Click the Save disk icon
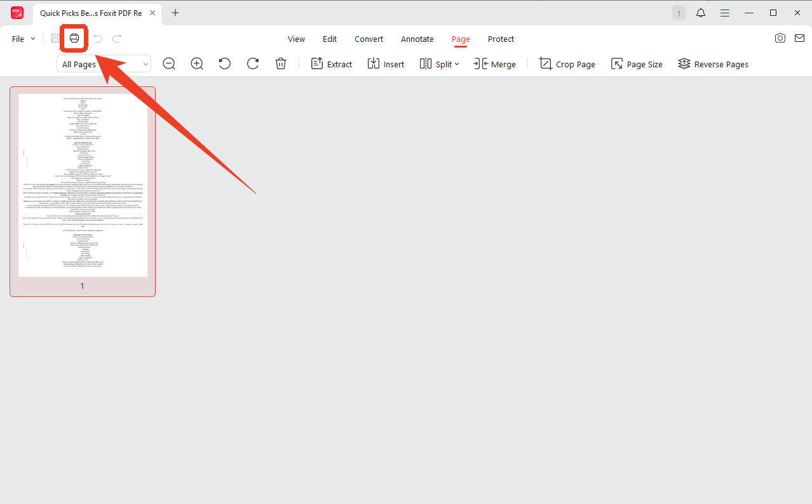812x504 pixels. [55, 39]
